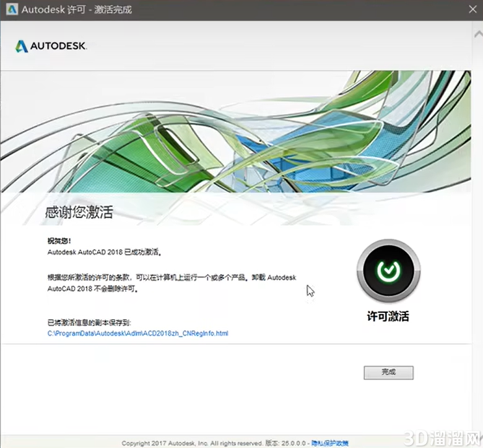Screen dimensions: 483x448
Task: Click the 'Copyright 2017 Autodesk, Inc.' footer text
Action: 165,444
